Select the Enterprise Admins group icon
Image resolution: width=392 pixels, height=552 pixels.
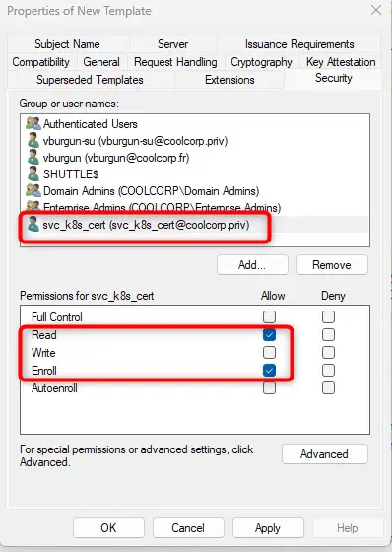point(33,205)
